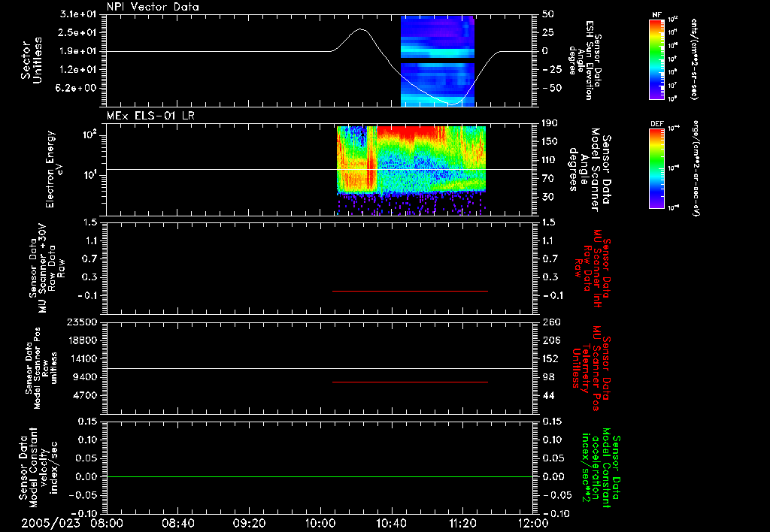Click the "Model Scanner Angle degrees" right label
Screen dimensions: 770x532
click(590, 170)
